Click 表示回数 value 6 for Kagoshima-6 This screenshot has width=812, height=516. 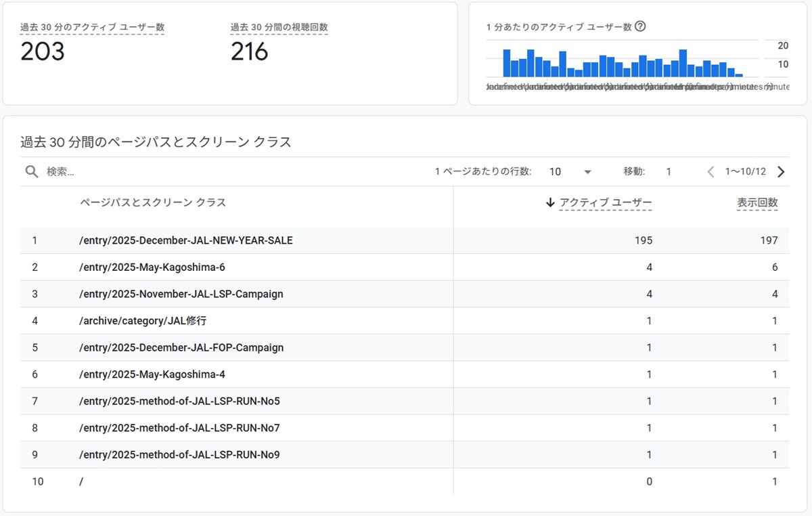point(775,267)
